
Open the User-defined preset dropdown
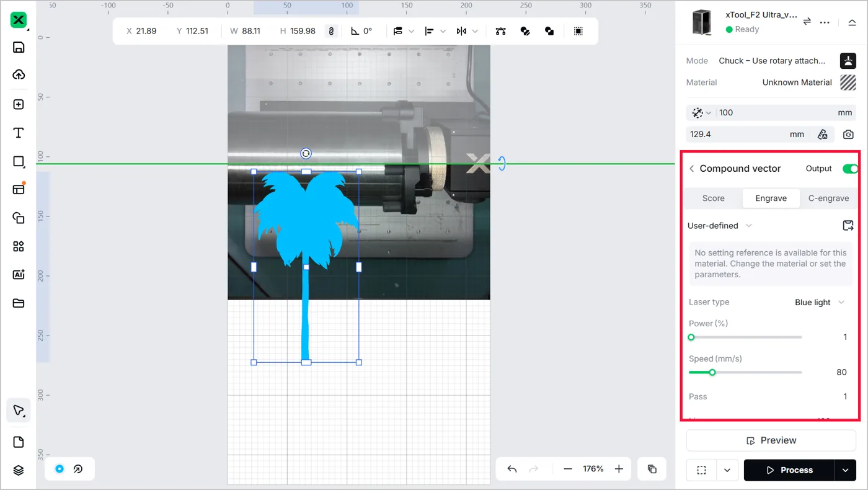click(x=720, y=226)
